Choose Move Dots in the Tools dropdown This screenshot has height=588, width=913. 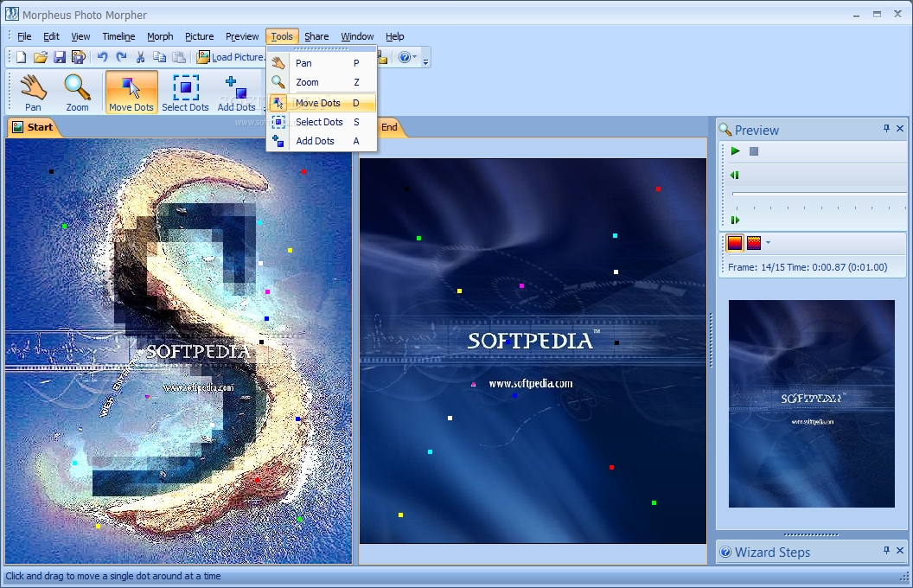point(322,103)
